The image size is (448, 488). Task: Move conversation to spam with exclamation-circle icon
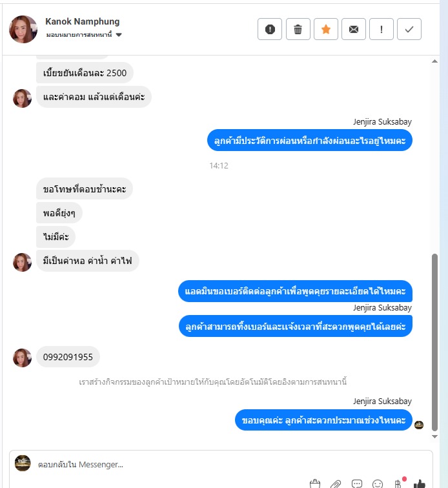[x=270, y=29]
